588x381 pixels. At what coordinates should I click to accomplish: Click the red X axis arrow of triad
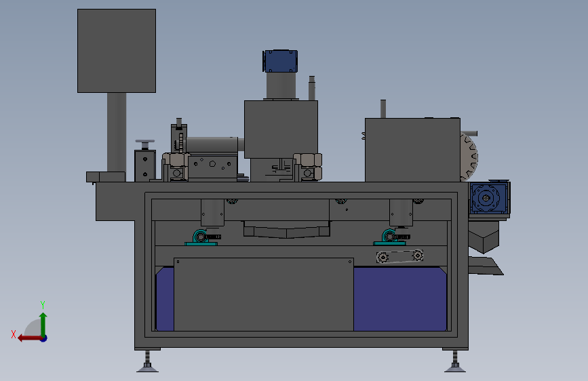(x=29, y=338)
